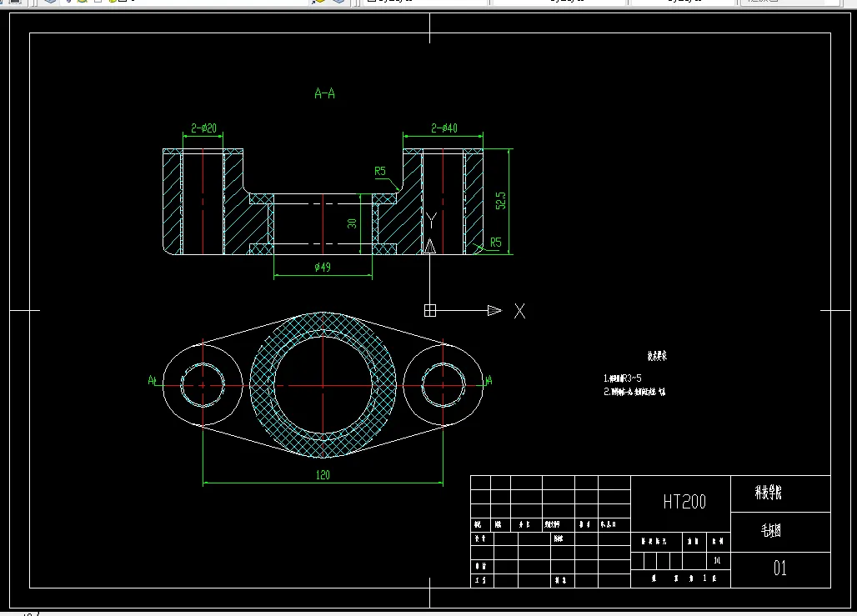This screenshot has width=857, height=616.
Task: Click the 120 hole-spacing dimension text
Action: point(323,474)
